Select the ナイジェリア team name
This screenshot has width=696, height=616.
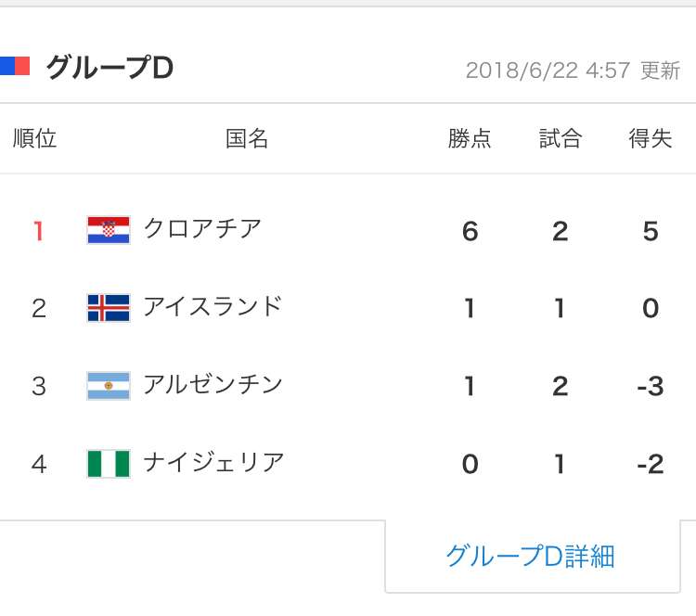coord(213,462)
